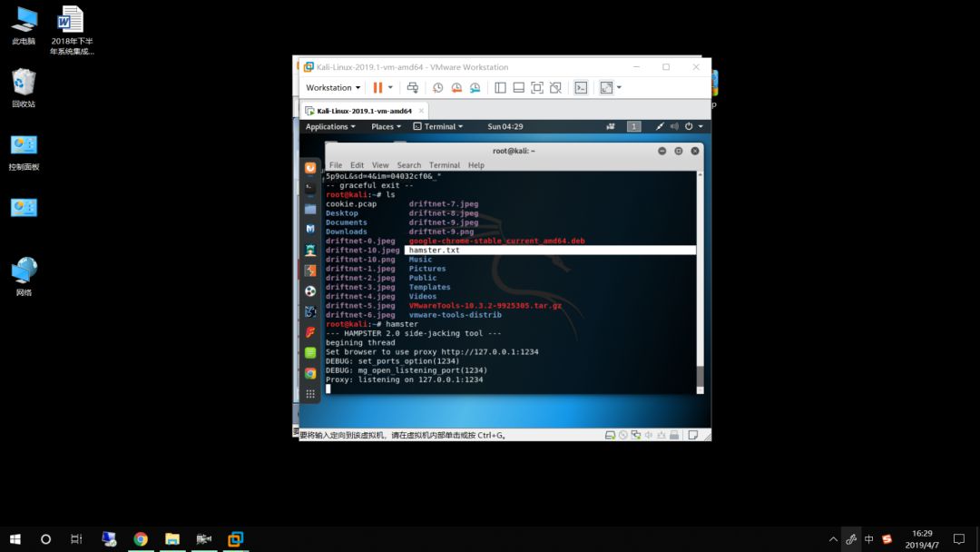
Task: Click the stretch guest display icon
Action: pyautogui.click(x=605, y=87)
